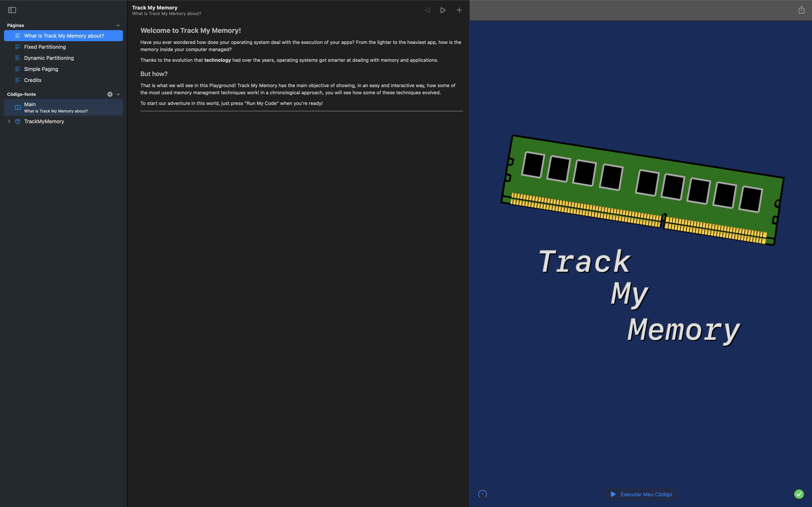Screen dimensions: 812x507
Task: Collapse the Páginas section
Action: pos(118,25)
